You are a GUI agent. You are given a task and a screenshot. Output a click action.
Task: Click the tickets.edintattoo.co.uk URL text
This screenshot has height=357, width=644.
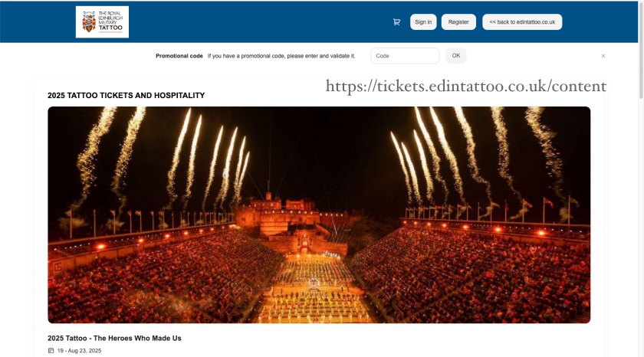pos(466,86)
